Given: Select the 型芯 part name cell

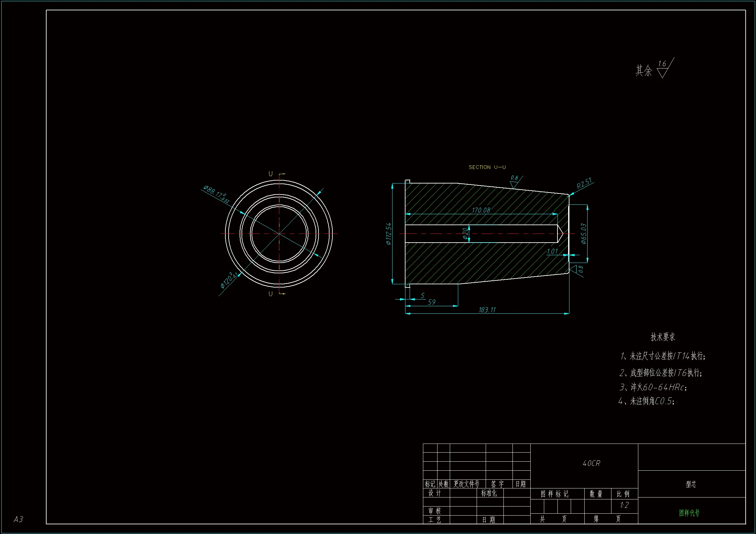Looking at the screenshot, I should pyautogui.click(x=691, y=484).
